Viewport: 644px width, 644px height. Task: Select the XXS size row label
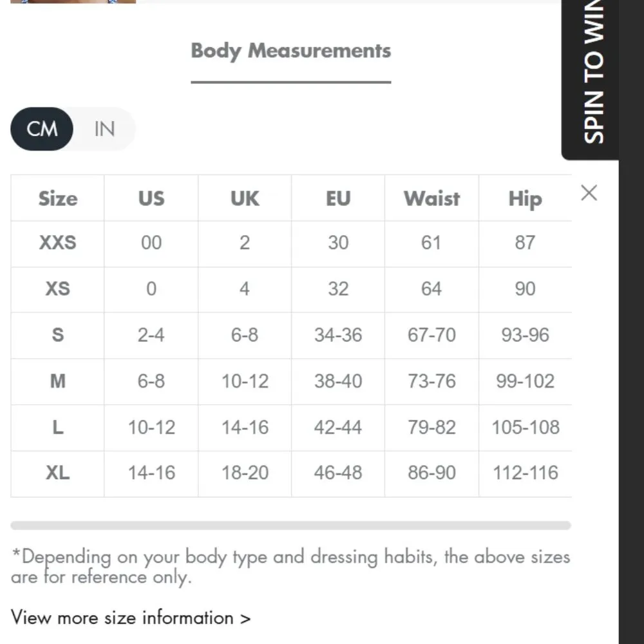[57, 243]
